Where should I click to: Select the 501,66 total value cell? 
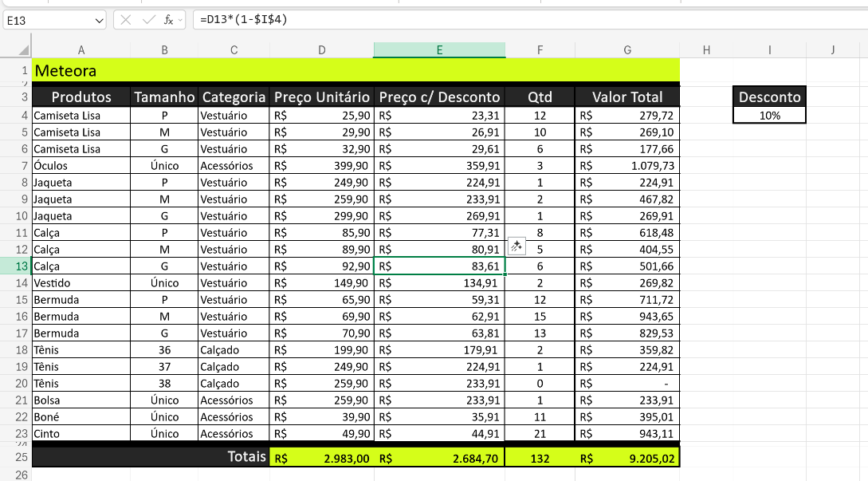click(627, 266)
